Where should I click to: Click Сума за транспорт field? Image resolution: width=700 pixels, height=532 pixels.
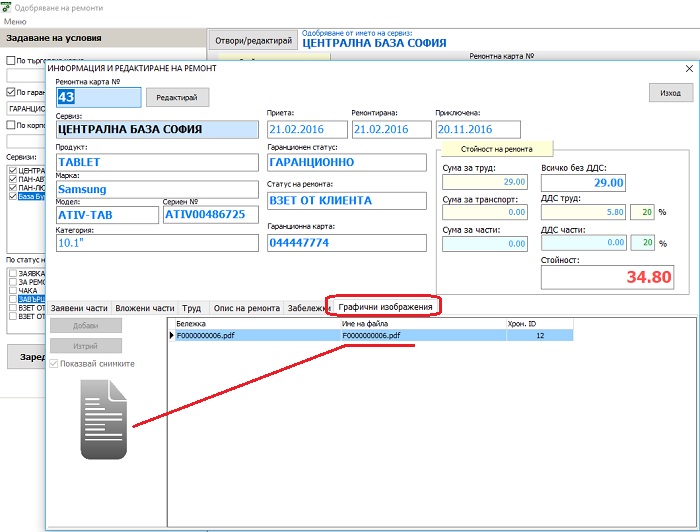click(x=485, y=212)
